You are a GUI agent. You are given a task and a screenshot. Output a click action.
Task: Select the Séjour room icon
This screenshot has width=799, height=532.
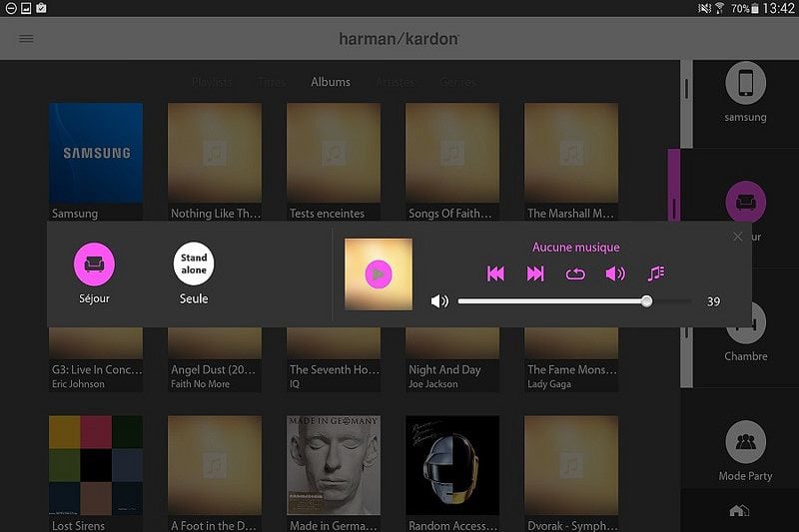point(94,265)
